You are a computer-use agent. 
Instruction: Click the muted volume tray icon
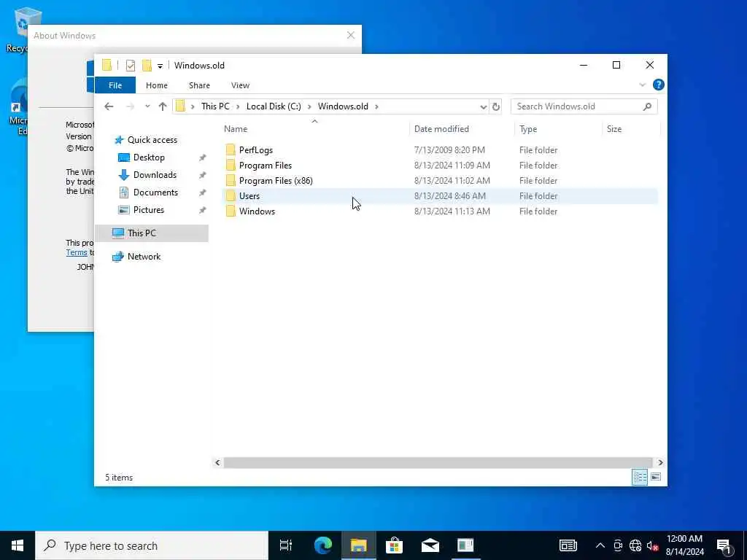[652, 545]
